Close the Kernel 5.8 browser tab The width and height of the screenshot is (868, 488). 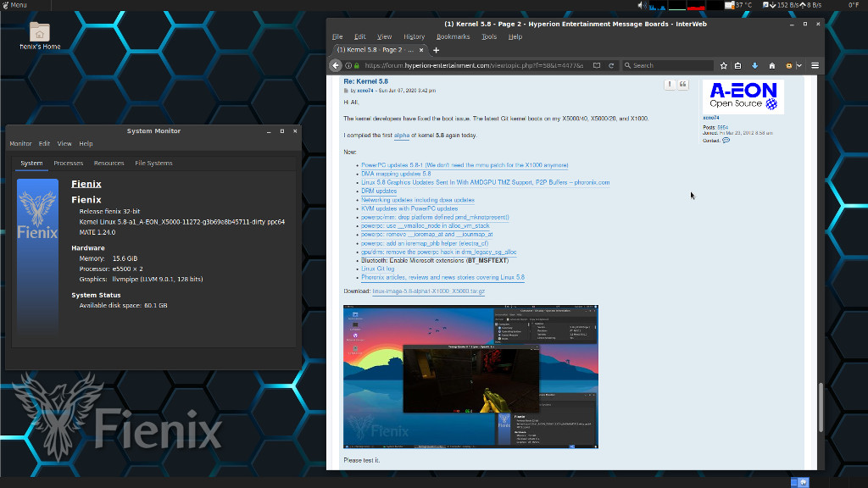coord(421,50)
